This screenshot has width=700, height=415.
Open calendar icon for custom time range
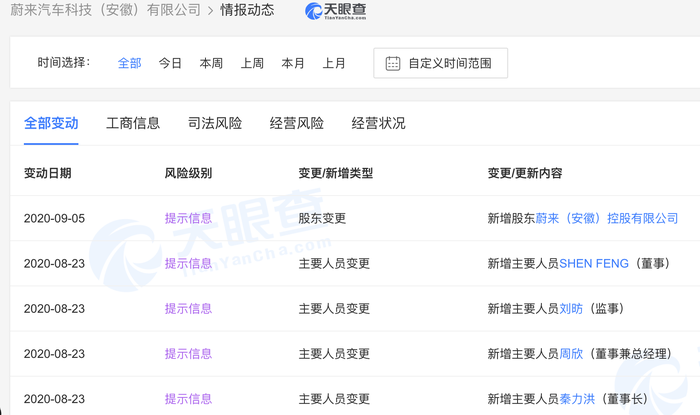(x=393, y=63)
